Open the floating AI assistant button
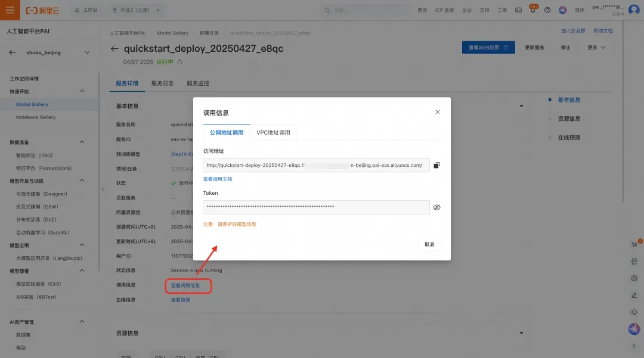Image resolution: width=644 pixels, height=358 pixels. pyautogui.click(x=634, y=329)
